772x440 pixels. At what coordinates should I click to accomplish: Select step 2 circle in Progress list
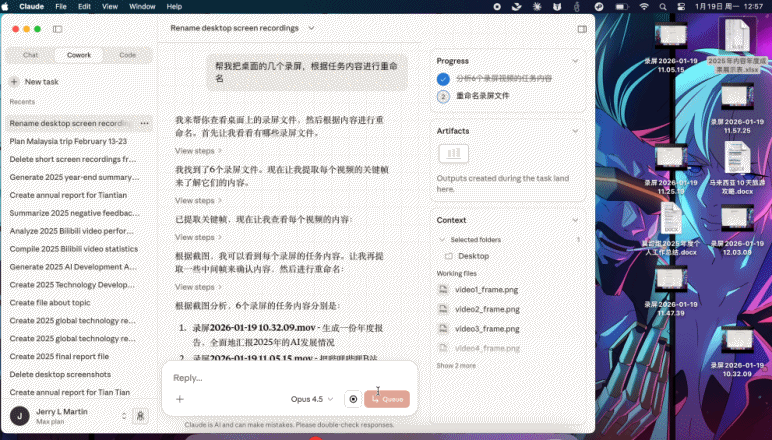pyautogui.click(x=443, y=97)
